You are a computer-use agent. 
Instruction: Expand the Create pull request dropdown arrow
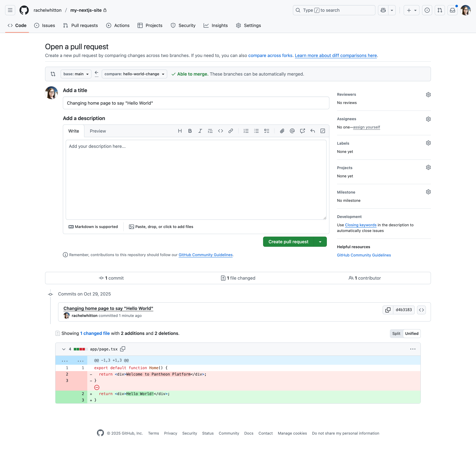(320, 242)
